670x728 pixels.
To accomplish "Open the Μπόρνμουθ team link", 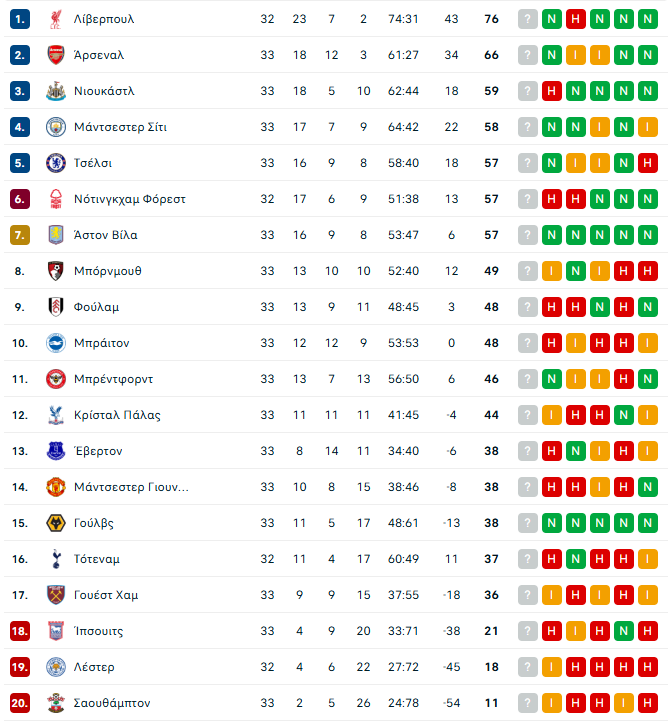I will [x=108, y=271].
